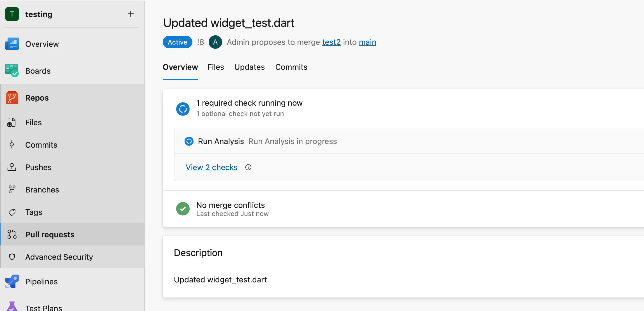This screenshot has width=644, height=311.
Task: Switch to the Commits tab
Action: (x=291, y=67)
